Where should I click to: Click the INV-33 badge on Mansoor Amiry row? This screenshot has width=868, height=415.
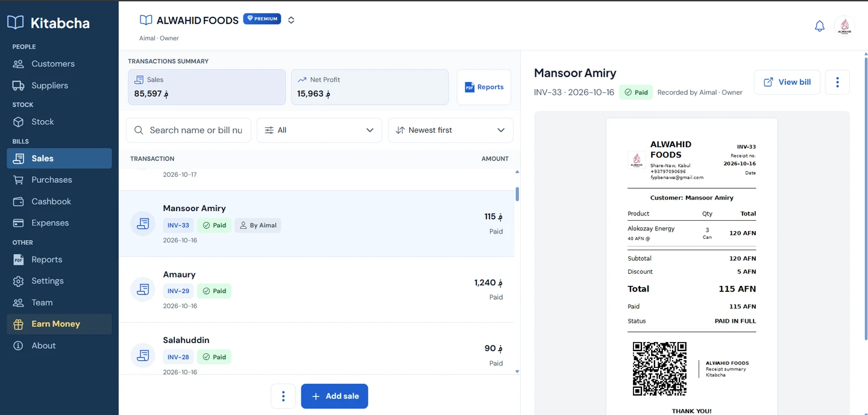[x=178, y=226]
